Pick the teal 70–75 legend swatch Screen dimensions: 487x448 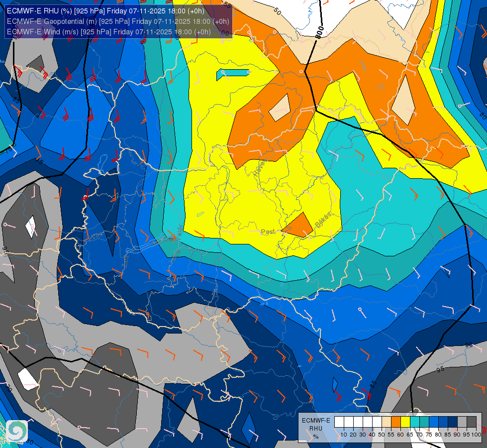click(x=425, y=422)
